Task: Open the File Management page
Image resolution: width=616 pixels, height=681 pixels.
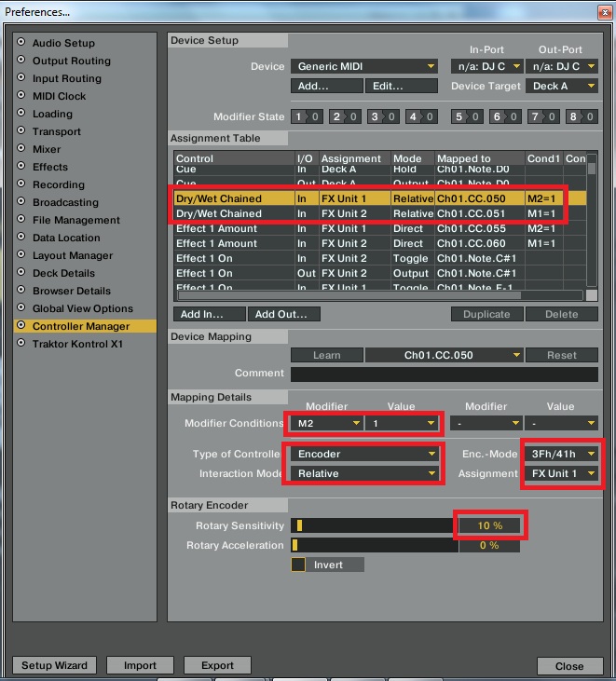Action: point(76,220)
